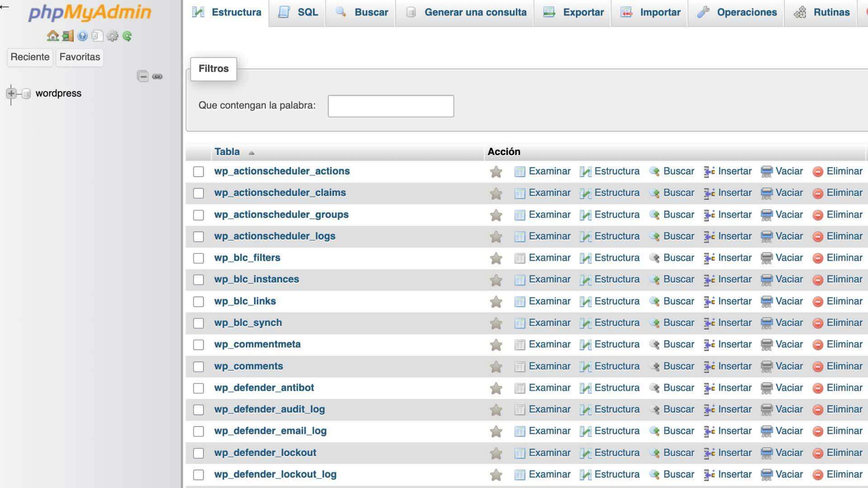Viewport: 868px width, 488px height.
Task: Check the wp_blc_filters row checkbox
Action: point(198,258)
